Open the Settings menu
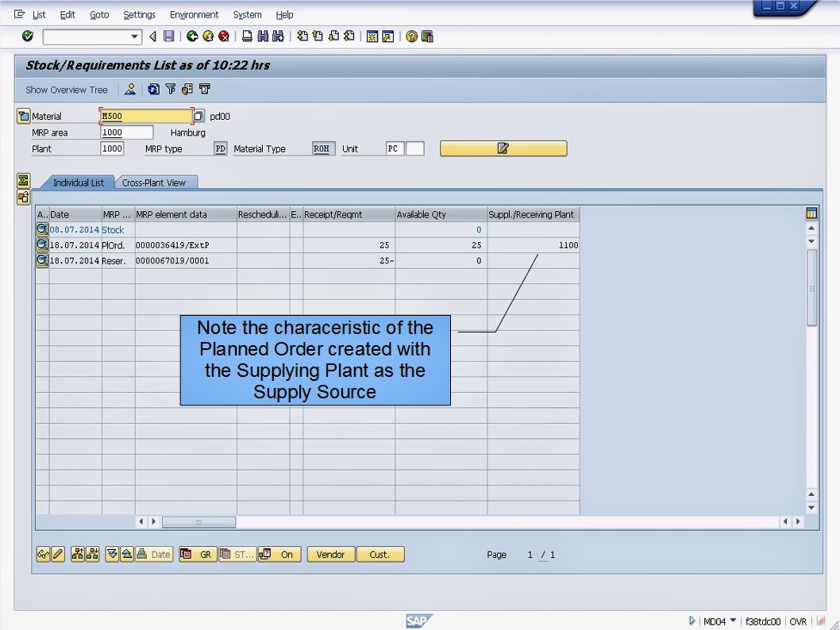 pos(139,14)
